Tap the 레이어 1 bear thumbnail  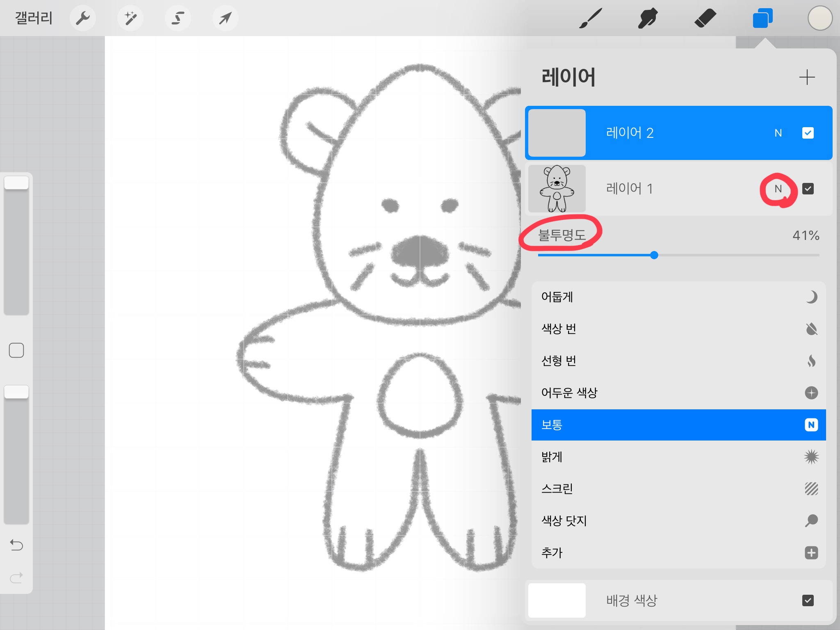(x=557, y=189)
